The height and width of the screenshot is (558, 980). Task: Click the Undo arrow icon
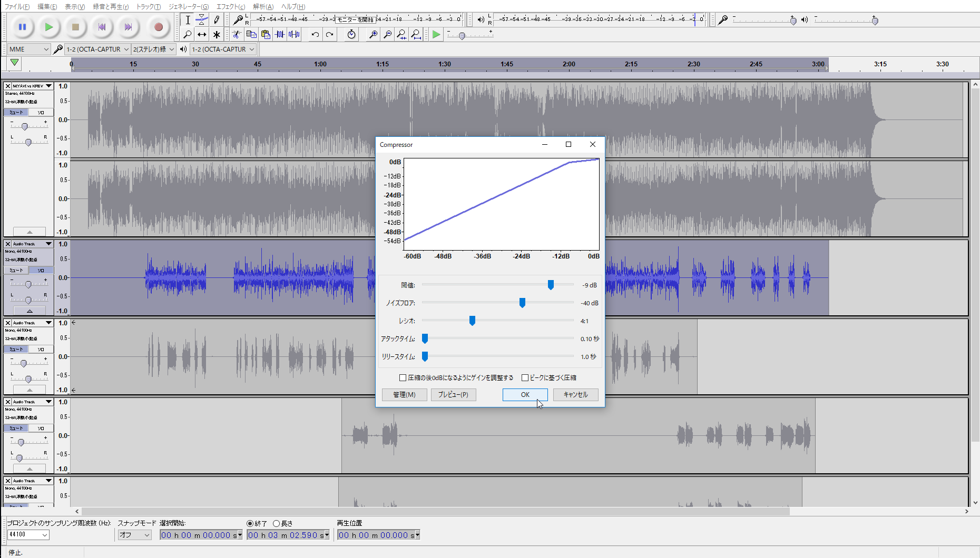pos(315,35)
